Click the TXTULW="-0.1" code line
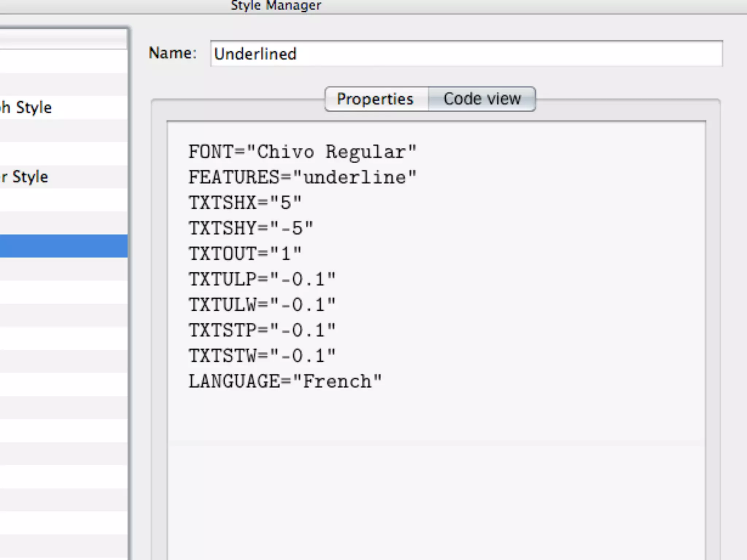747x560 pixels. point(262,305)
